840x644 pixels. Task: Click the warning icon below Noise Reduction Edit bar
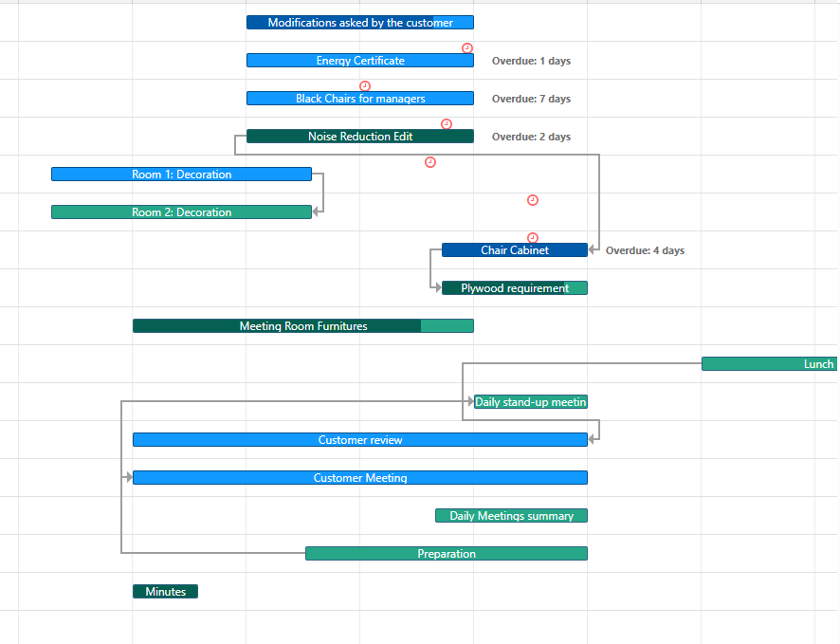coord(430,161)
